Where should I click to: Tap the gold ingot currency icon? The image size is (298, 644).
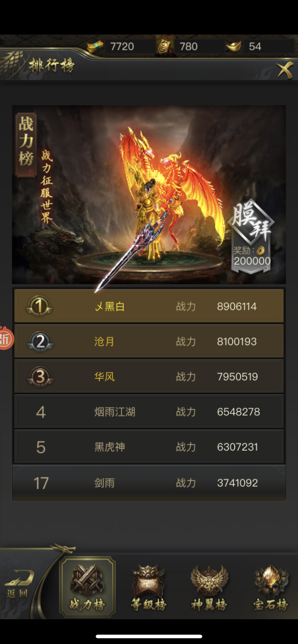(x=234, y=47)
